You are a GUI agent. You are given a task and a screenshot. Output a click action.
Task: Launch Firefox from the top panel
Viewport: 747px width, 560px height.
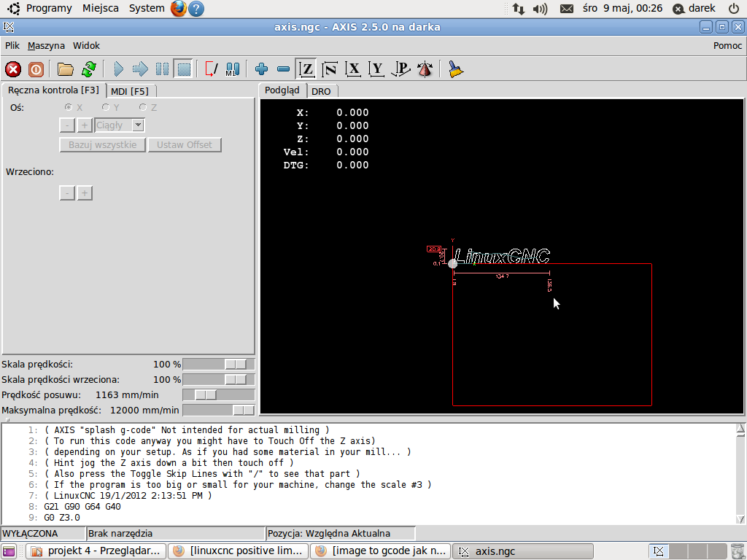coord(179,8)
